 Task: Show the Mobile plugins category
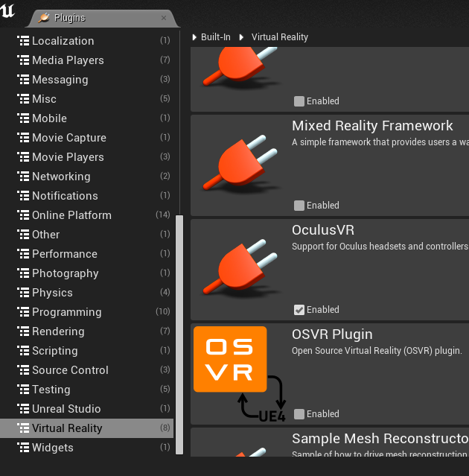click(x=87, y=118)
